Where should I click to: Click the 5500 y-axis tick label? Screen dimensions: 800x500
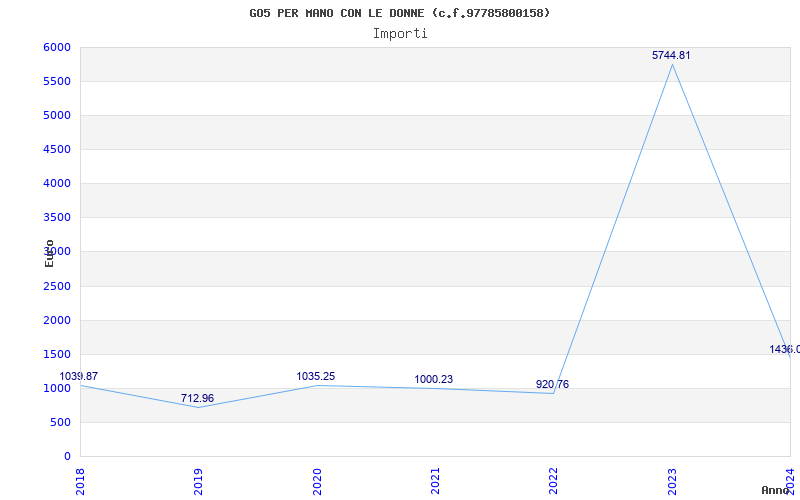(57, 81)
